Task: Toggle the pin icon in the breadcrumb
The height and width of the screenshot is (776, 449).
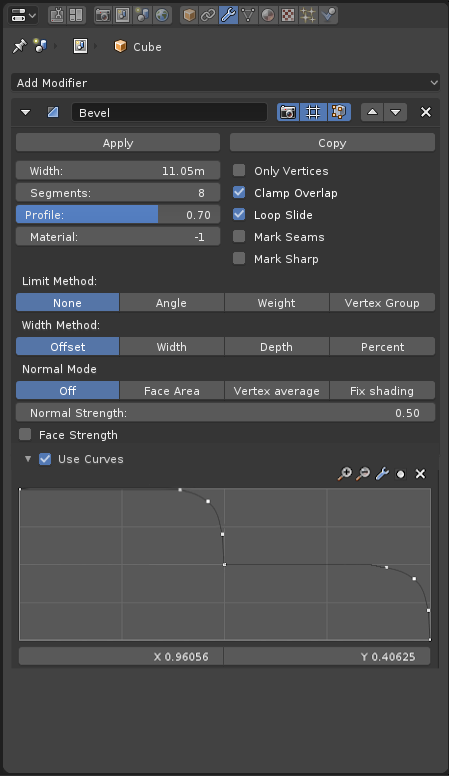Action: point(19,47)
